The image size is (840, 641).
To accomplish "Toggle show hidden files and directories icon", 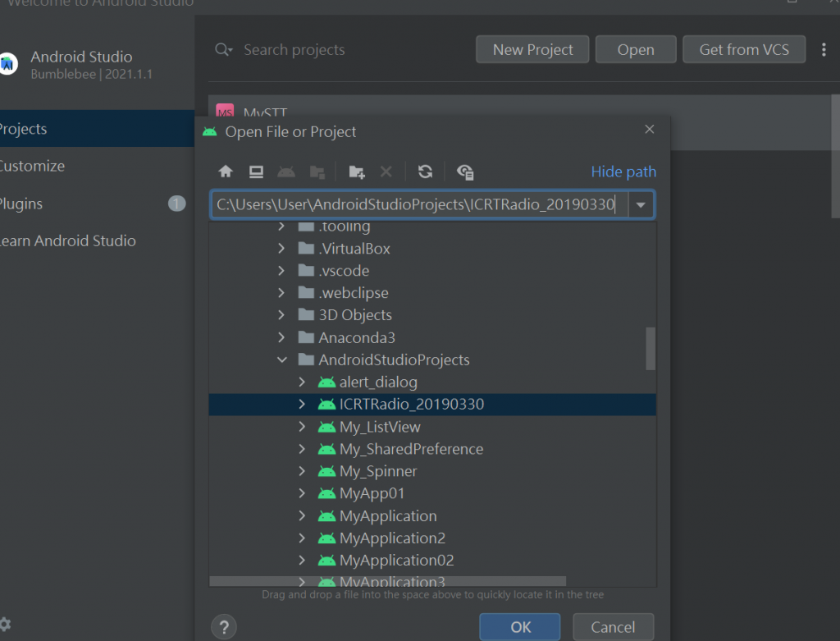I will click(x=465, y=172).
